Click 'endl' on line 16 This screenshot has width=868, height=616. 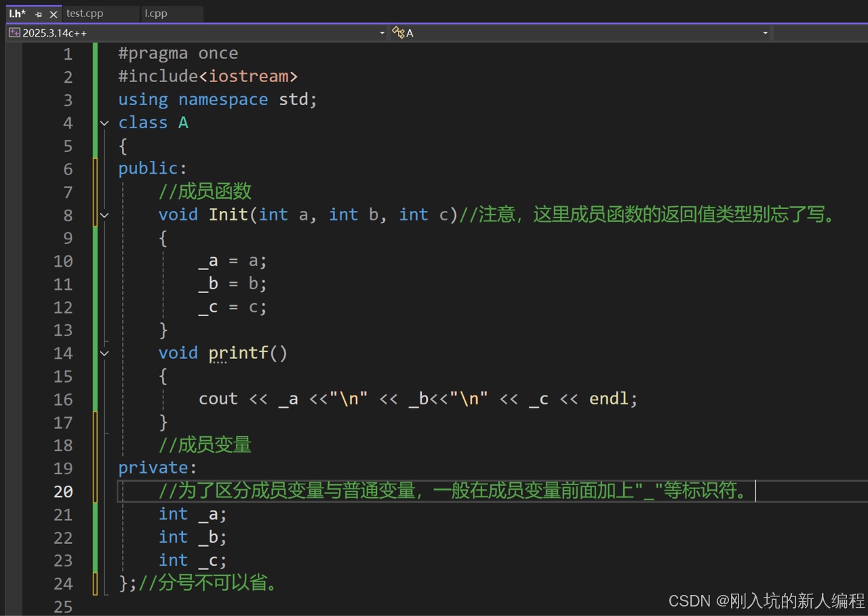[x=609, y=399]
